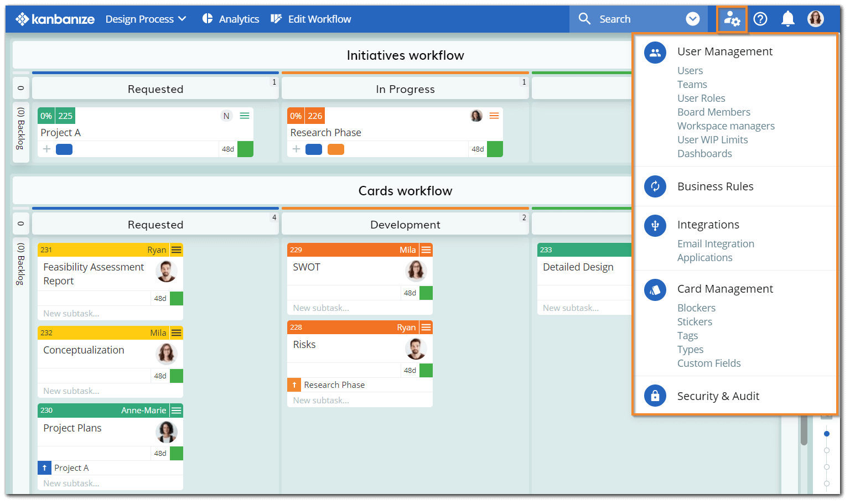Click the notifications bell icon
The height and width of the screenshot is (504, 850).
pyautogui.click(x=788, y=18)
